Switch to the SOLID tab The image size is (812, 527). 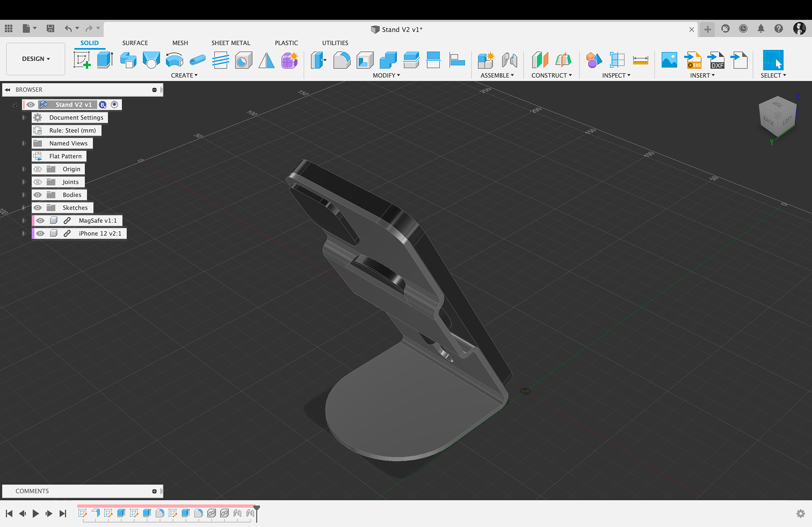coord(90,43)
